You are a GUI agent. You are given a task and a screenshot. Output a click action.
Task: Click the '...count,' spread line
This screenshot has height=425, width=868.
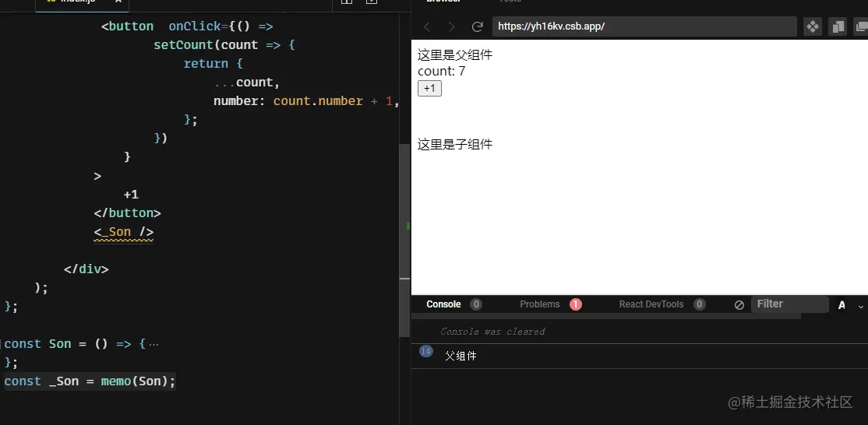pyautogui.click(x=247, y=83)
